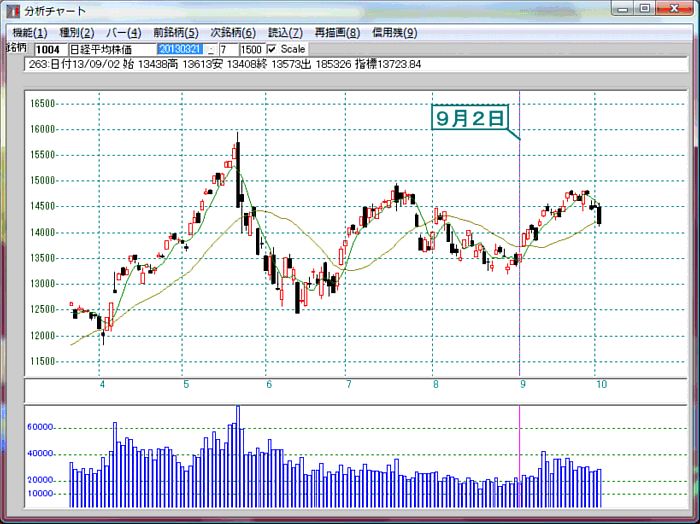
Task: Select 次銘柄(6) for the next stock
Action: point(233,33)
